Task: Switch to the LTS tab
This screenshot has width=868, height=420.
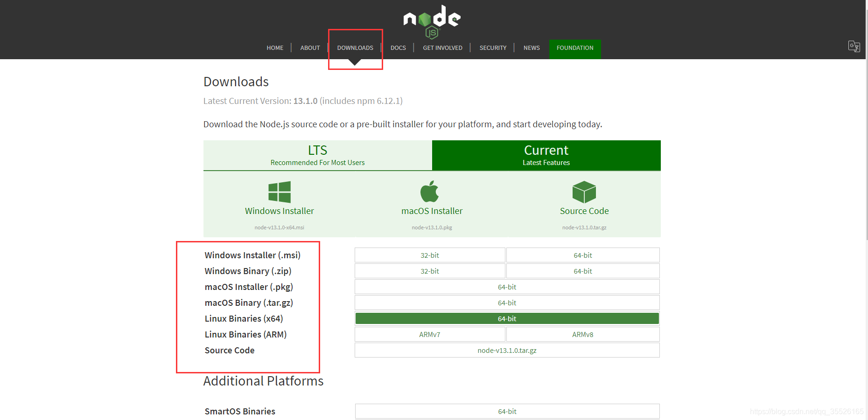Action: [318, 155]
